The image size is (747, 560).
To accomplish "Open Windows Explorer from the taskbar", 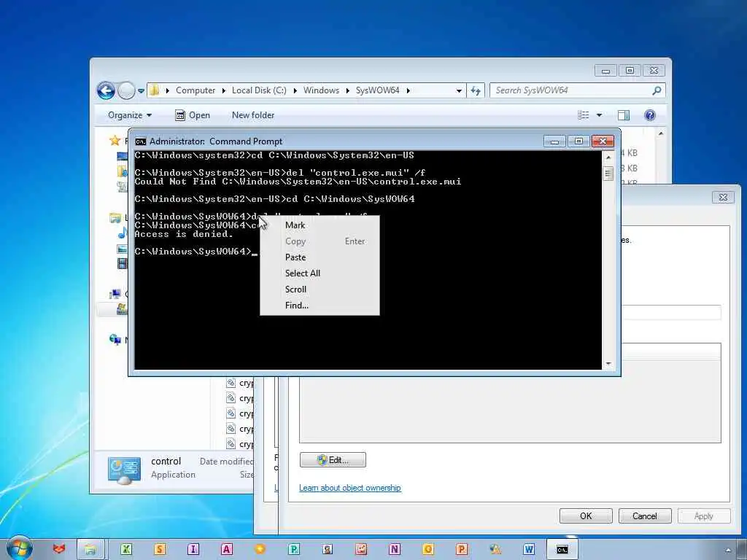I will (x=90, y=549).
